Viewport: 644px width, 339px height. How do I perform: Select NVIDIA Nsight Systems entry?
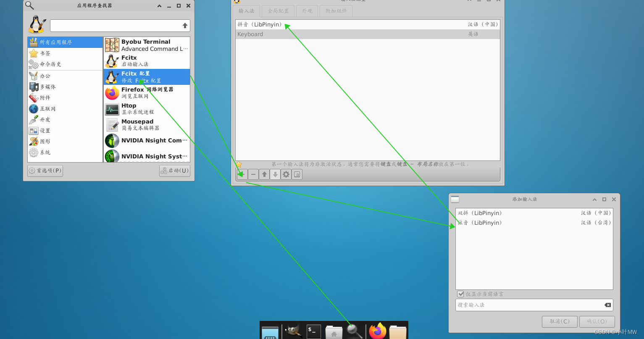(147, 156)
